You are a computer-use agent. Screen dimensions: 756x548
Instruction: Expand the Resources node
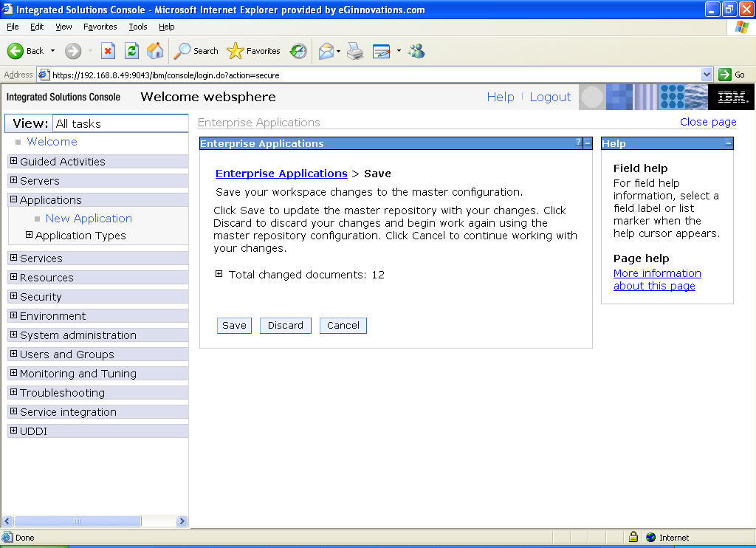[x=13, y=277]
